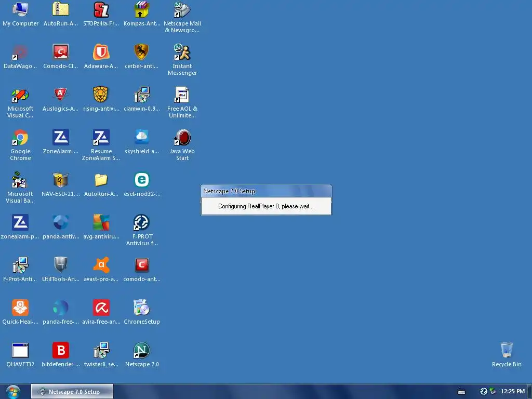Click the Netscape 7.0 Setup title bar

266,191
